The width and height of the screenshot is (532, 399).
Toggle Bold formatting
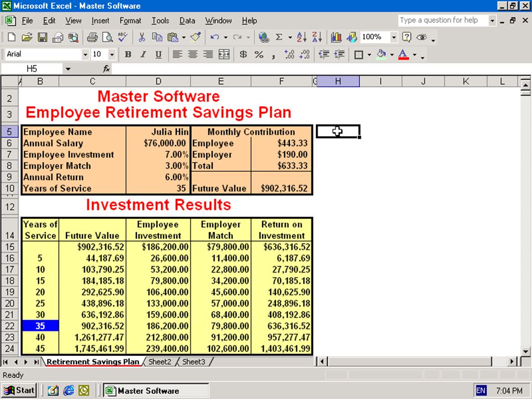pyautogui.click(x=128, y=54)
